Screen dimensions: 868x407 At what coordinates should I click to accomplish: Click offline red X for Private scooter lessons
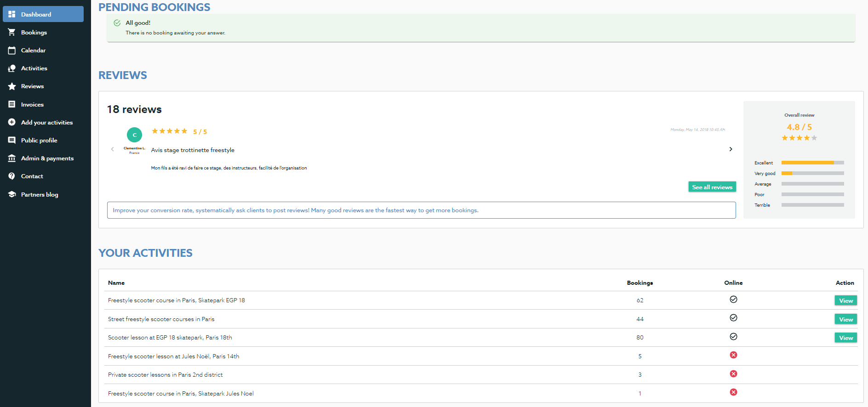tap(733, 374)
